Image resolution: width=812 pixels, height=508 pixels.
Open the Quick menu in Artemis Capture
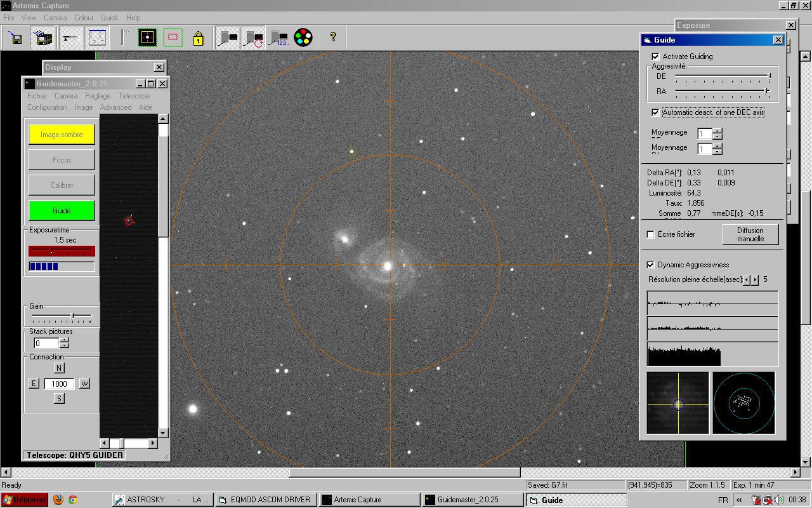(x=110, y=18)
